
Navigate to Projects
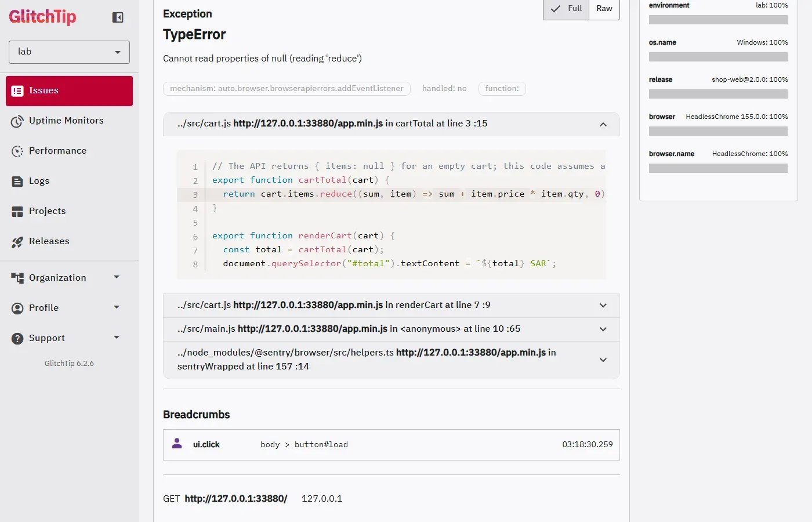[69, 211]
